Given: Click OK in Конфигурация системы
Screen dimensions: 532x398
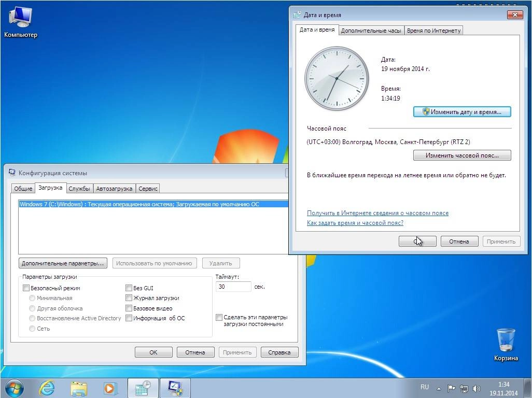Looking at the screenshot, I should click(x=153, y=352).
